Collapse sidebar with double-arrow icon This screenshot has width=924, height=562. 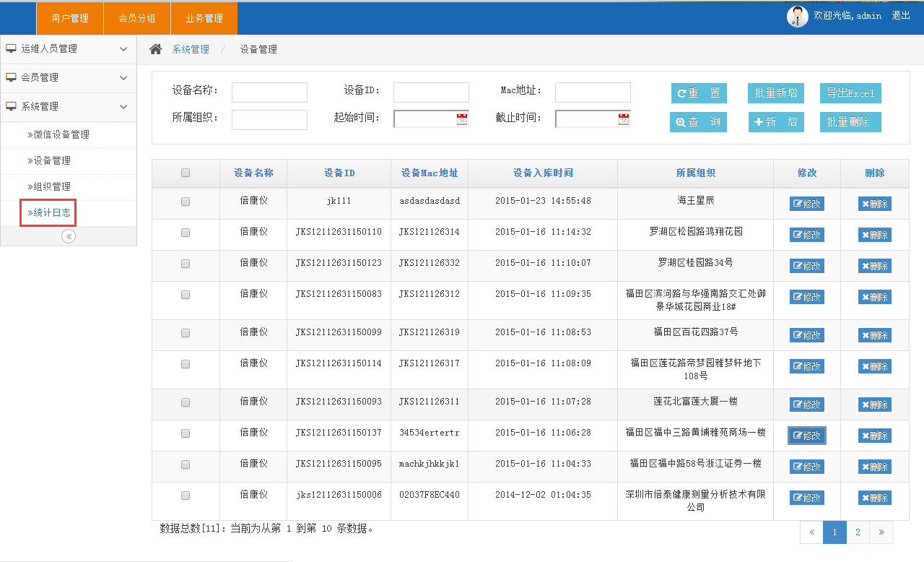(69, 236)
